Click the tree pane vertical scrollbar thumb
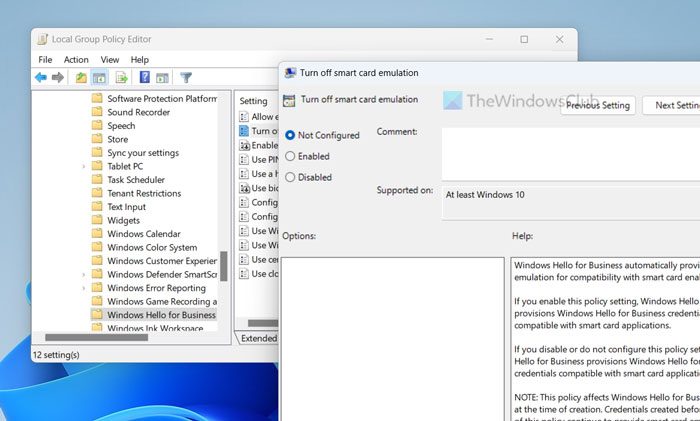This screenshot has height=421, width=700. coord(224,266)
